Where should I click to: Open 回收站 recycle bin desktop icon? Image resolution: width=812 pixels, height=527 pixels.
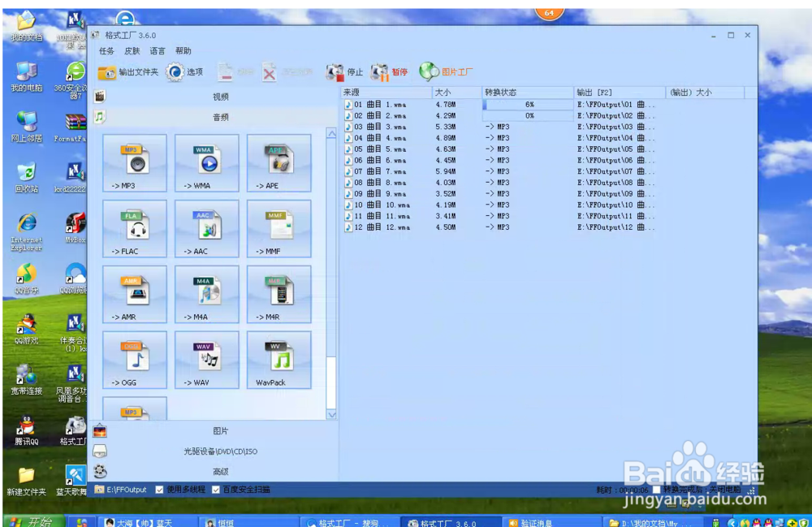click(x=27, y=178)
